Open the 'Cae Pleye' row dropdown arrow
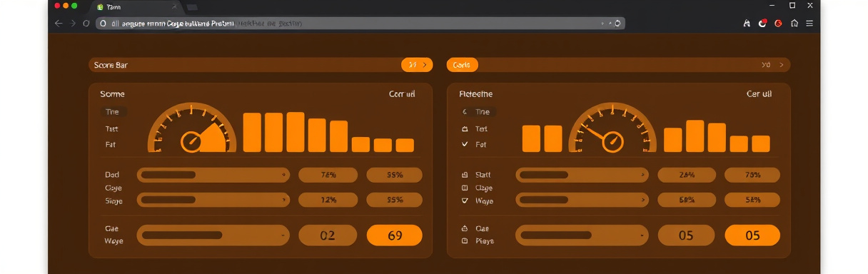This screenshot has width=868, height=274. point(642,235)
